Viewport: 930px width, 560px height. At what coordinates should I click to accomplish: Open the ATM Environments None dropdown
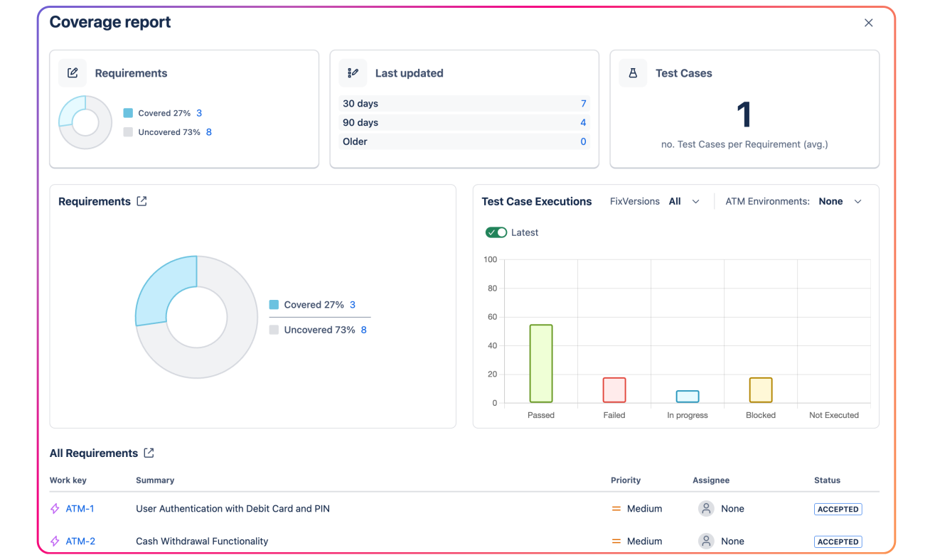click(x=841, y=201)
